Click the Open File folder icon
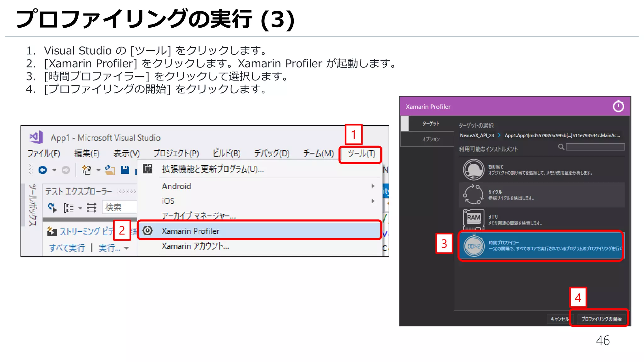 pos(110,170)
